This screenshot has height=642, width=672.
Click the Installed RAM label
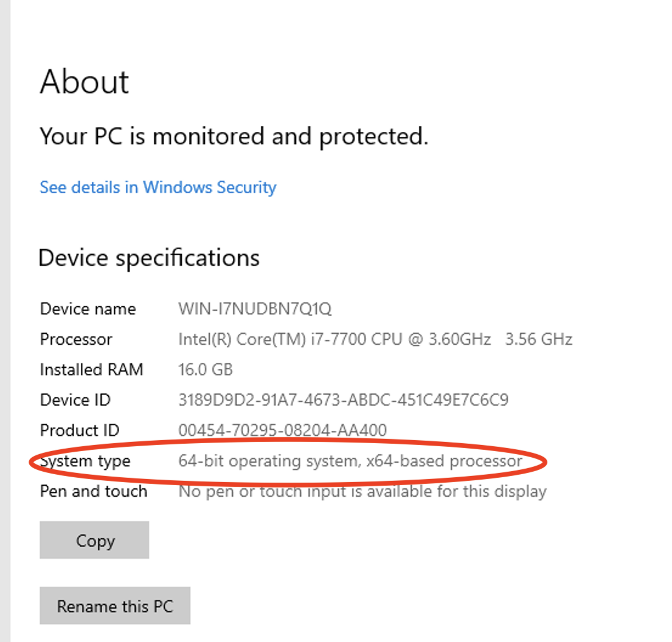(91, 370)
